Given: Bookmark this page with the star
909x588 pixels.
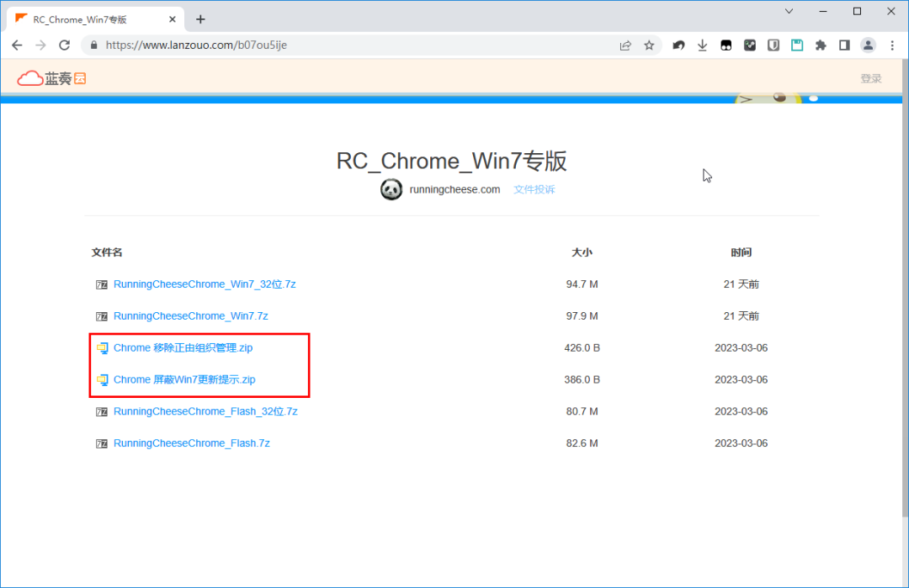Looking at the screenshot, I should pyautogui.click(x=649, y=45).
